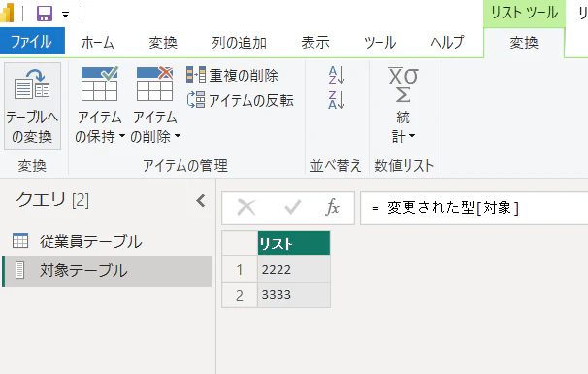Open the quick access toolbar dropdown arrow
Viewport: 588px width, 374px height.
[x=66, y=15]
